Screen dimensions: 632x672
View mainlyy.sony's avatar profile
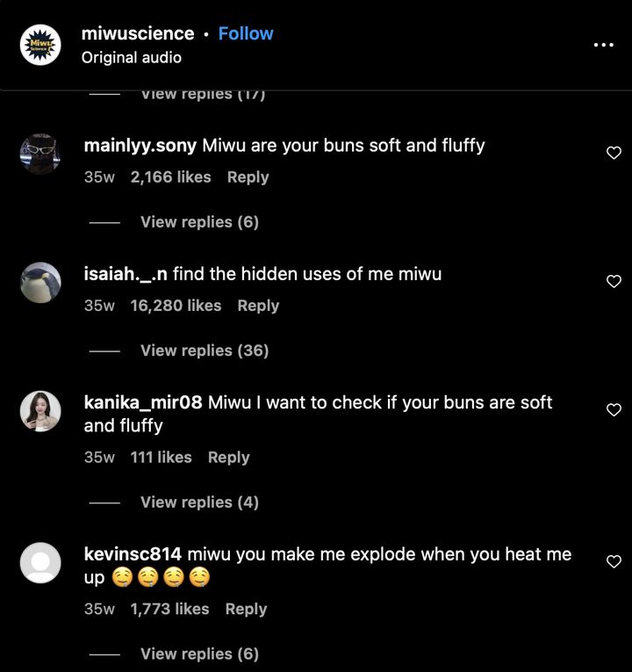[40, 155]
